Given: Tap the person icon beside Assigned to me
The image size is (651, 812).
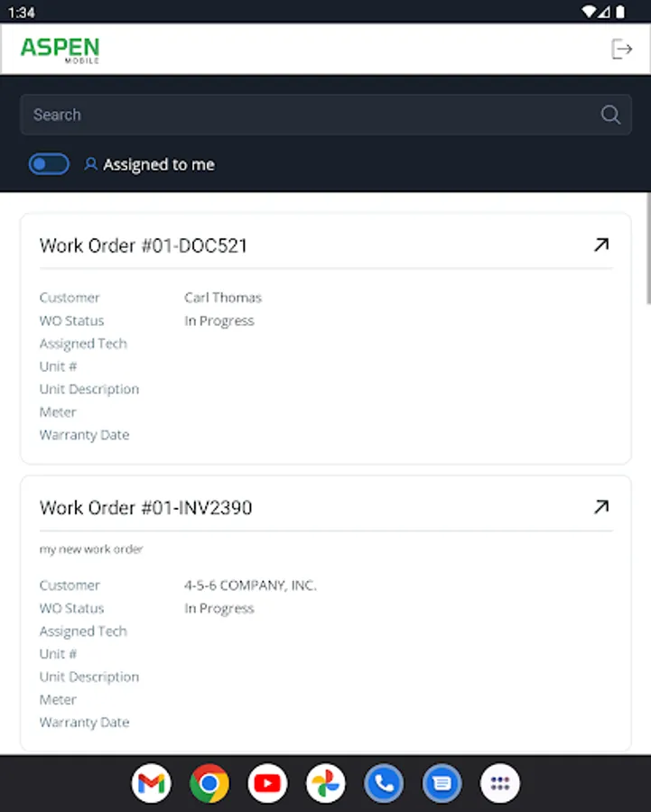Looking at the screenshot, I should click(x=89, y=163).
